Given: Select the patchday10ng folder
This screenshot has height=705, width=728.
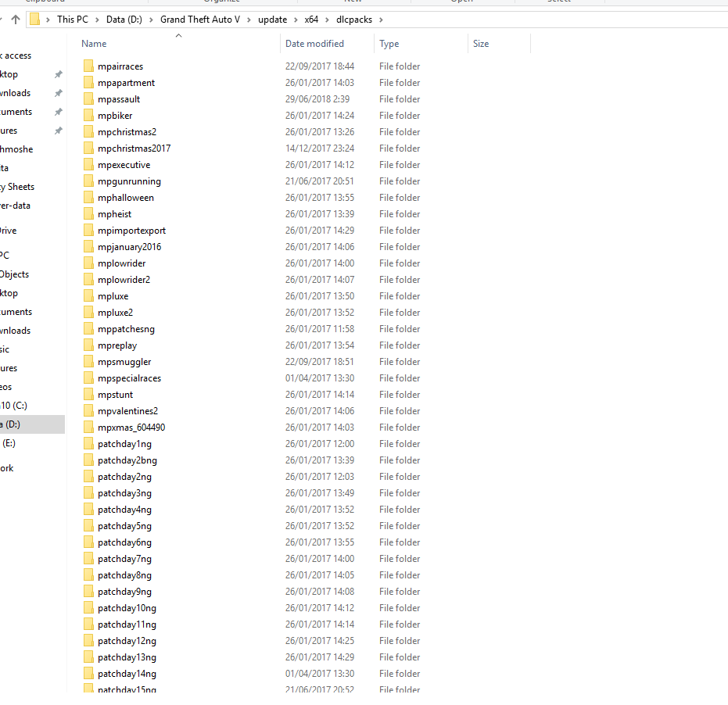Looking at the screenshot, I should point(127,608).
